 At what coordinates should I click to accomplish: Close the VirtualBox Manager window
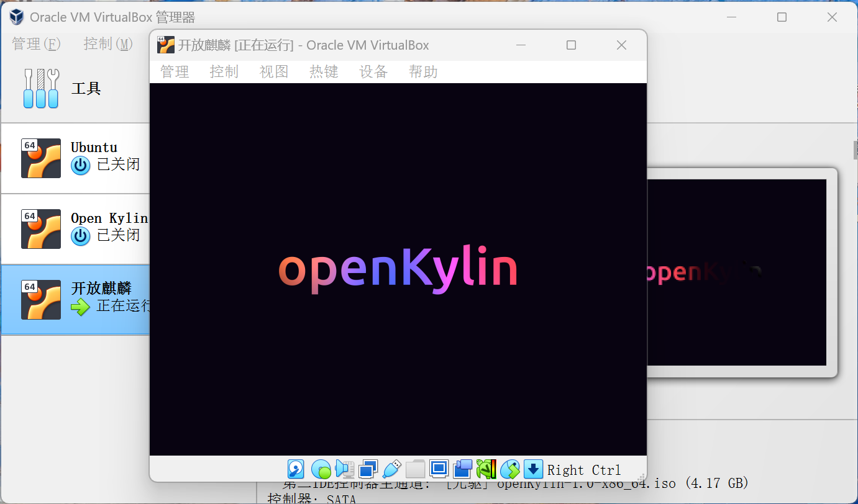pyautogui.click(x=832, y=17)
